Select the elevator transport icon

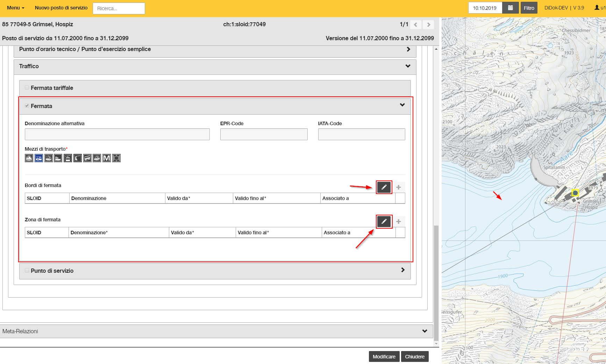click(116, 158)
